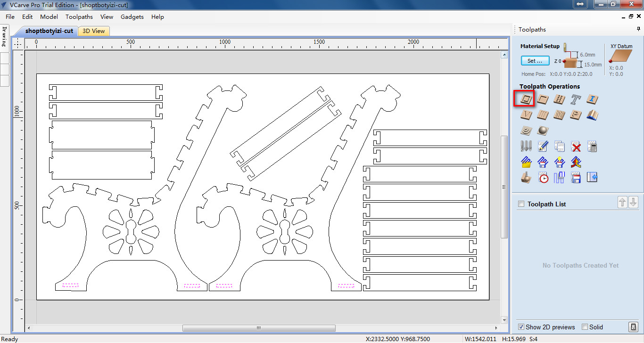Click the horizontal scrollbar left arrow
Viewport: 644px width, 343px height.
tap(29, 328)
